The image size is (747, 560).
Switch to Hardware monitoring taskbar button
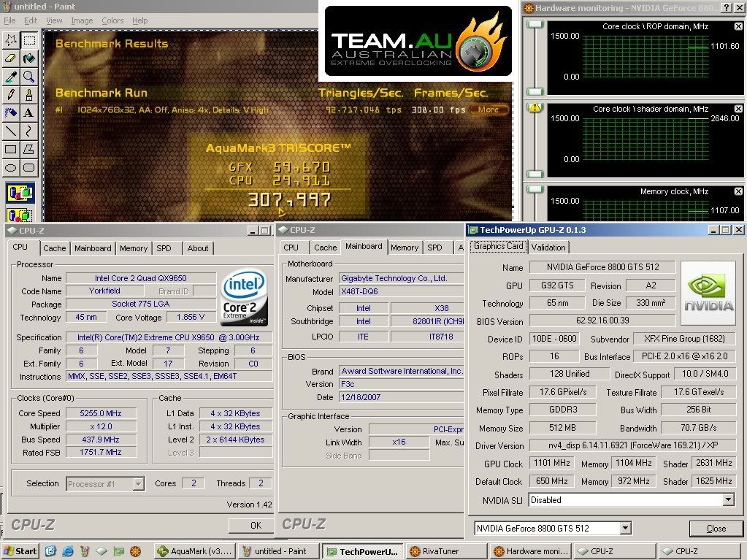coord(531,551)
